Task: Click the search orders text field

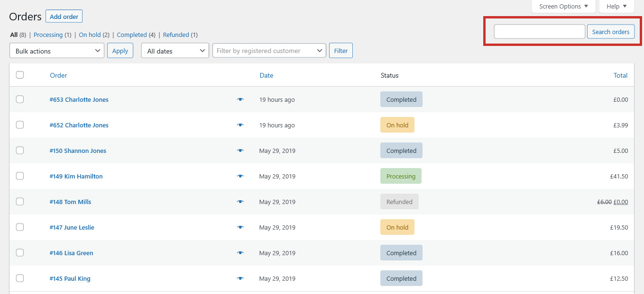Action: pyautogui.click(x=540, y=32)
